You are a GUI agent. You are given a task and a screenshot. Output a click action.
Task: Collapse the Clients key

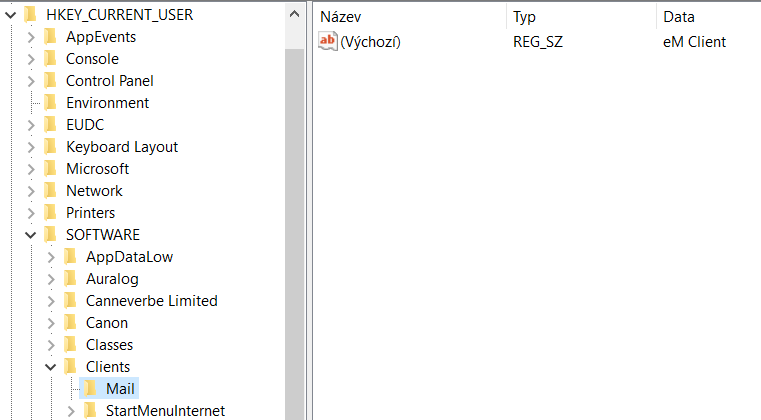point(51,367)
